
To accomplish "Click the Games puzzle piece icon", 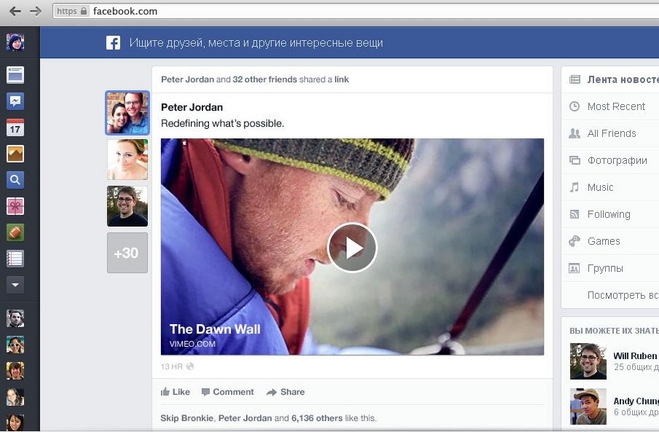I will pyautogui.click(x=575, y=241).
